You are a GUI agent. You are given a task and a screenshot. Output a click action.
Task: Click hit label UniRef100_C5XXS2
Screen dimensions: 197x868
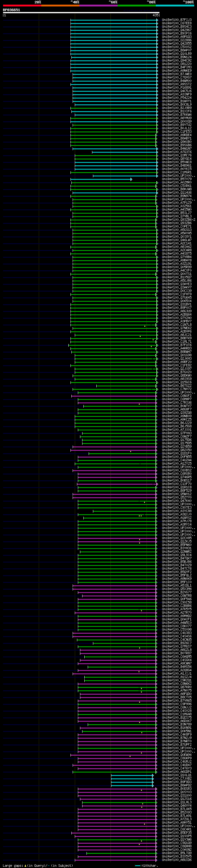[x=176, y=47]
